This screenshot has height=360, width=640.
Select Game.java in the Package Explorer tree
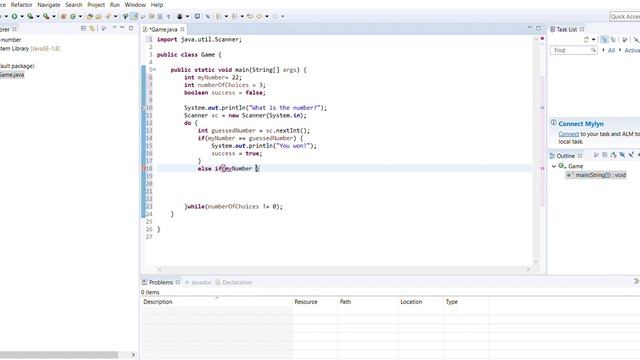[11, 75]
